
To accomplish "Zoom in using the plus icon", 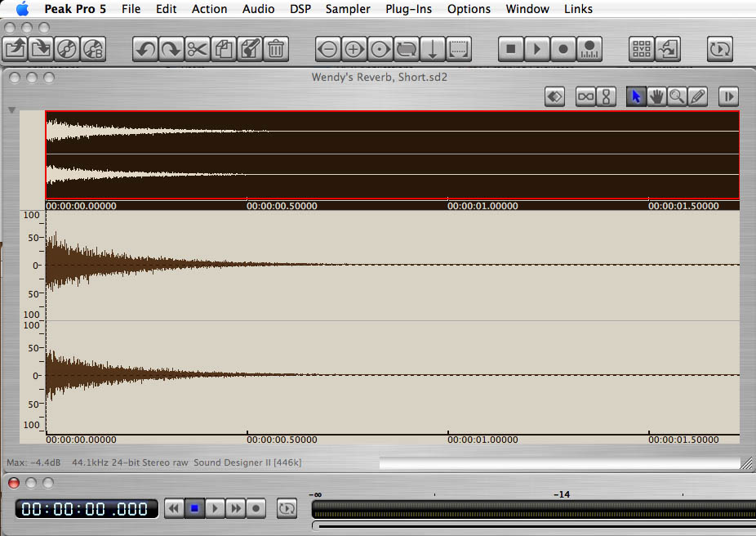I will coord(354,49).
